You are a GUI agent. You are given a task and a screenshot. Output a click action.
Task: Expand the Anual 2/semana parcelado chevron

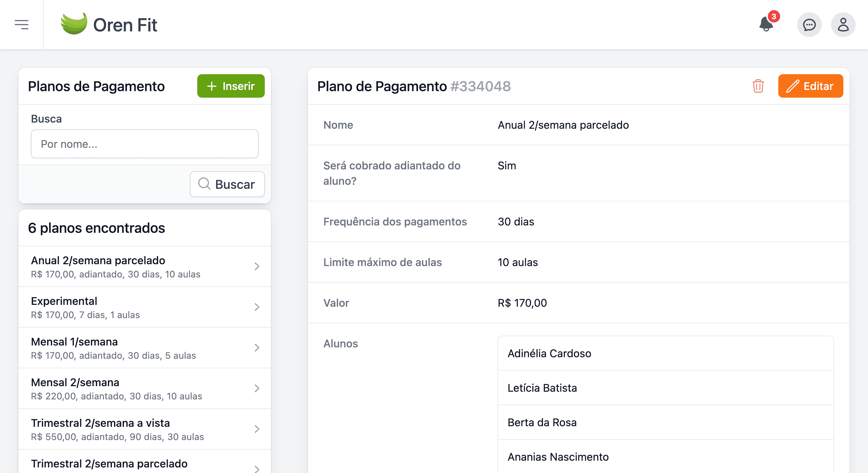pos(257,266)
